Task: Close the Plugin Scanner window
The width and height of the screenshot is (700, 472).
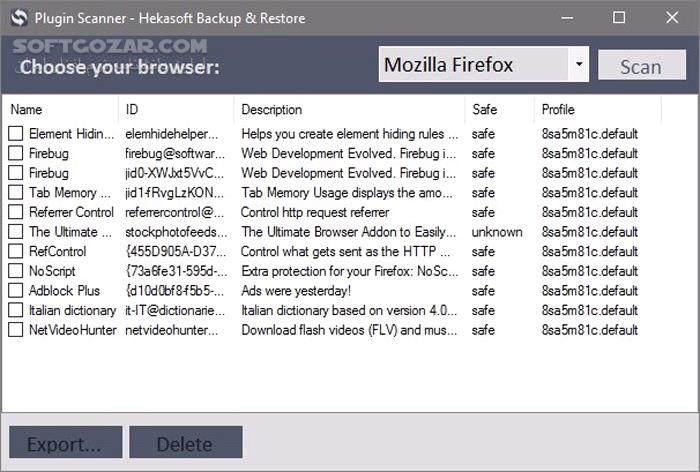Action: click(671, 18)
